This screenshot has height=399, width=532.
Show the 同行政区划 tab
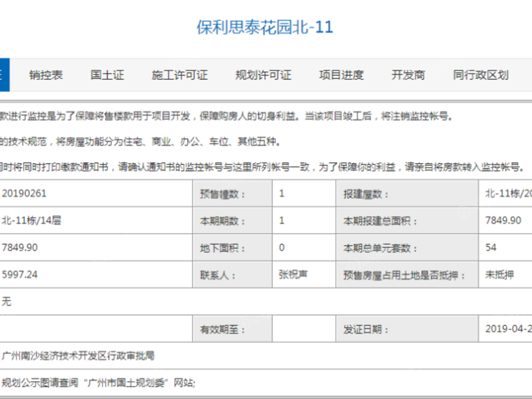coord(481,75)
